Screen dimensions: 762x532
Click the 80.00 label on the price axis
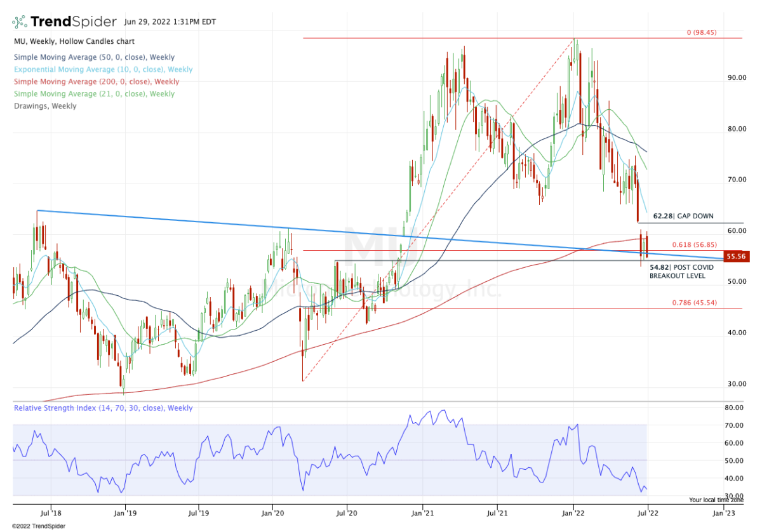737,129
